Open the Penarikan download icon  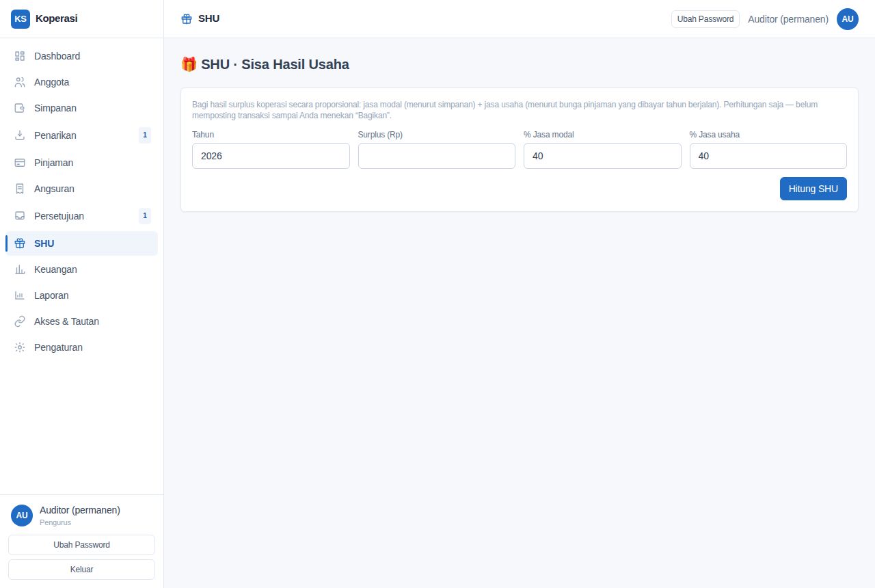(x=20, y=135)
